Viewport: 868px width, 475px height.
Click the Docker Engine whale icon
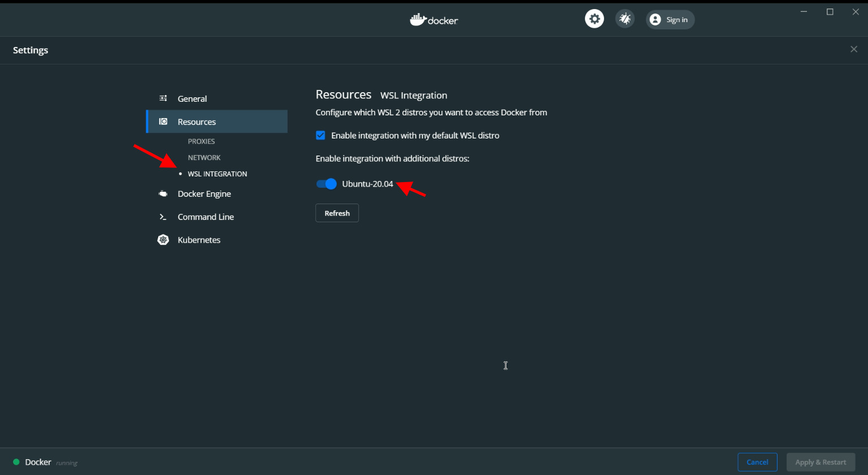pos(163,194)
